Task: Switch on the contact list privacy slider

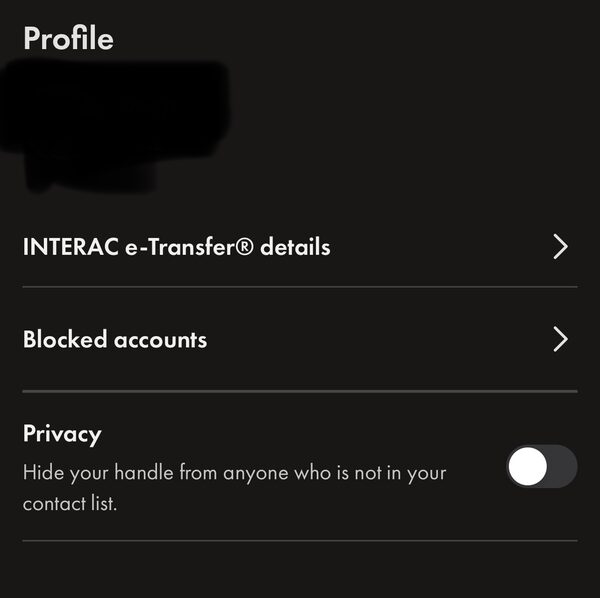Action: point(541,466)
